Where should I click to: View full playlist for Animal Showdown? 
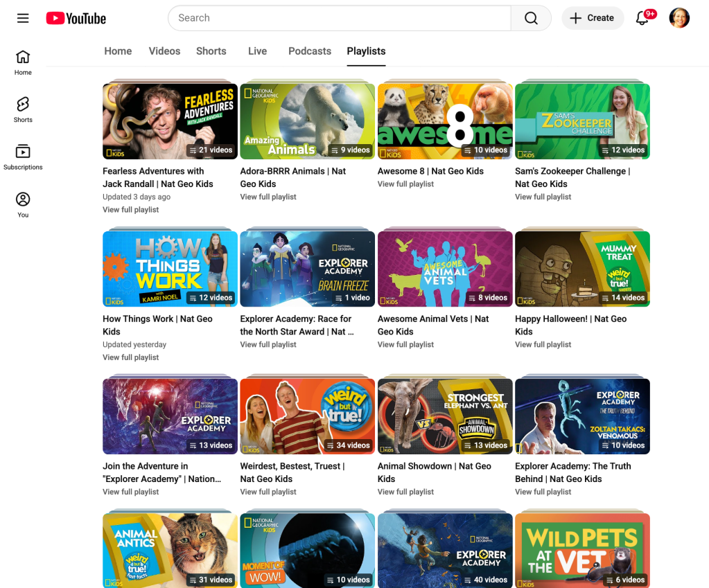pos(405,492)
